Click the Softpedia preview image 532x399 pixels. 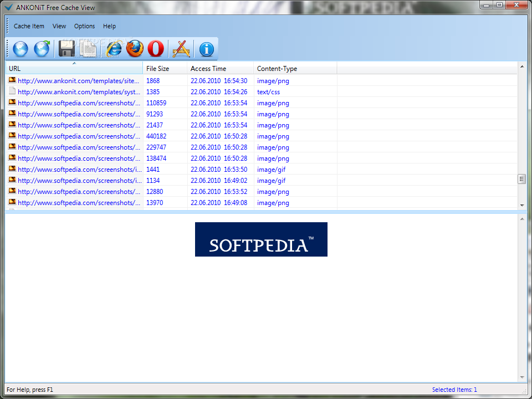[x=261, y=239]
